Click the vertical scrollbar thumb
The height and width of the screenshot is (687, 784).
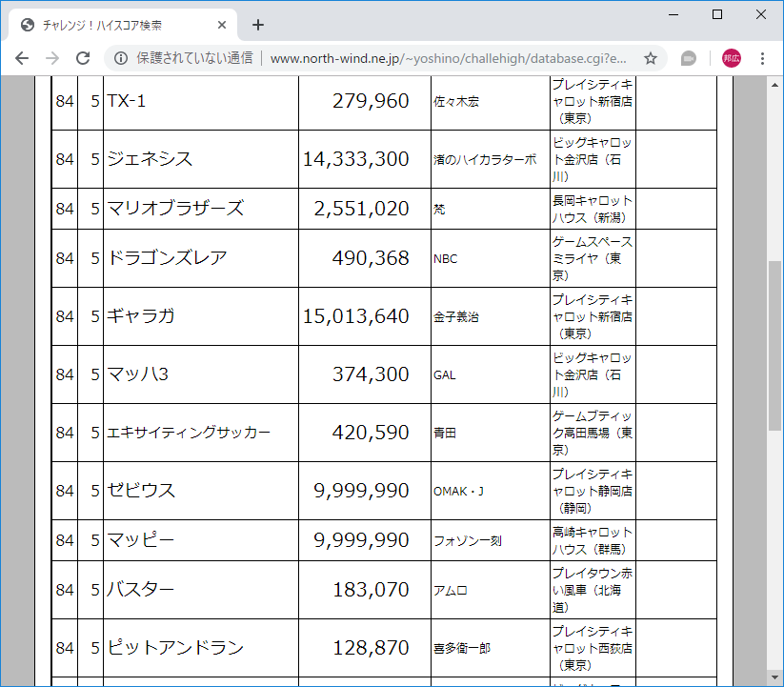tap(775, 345)
